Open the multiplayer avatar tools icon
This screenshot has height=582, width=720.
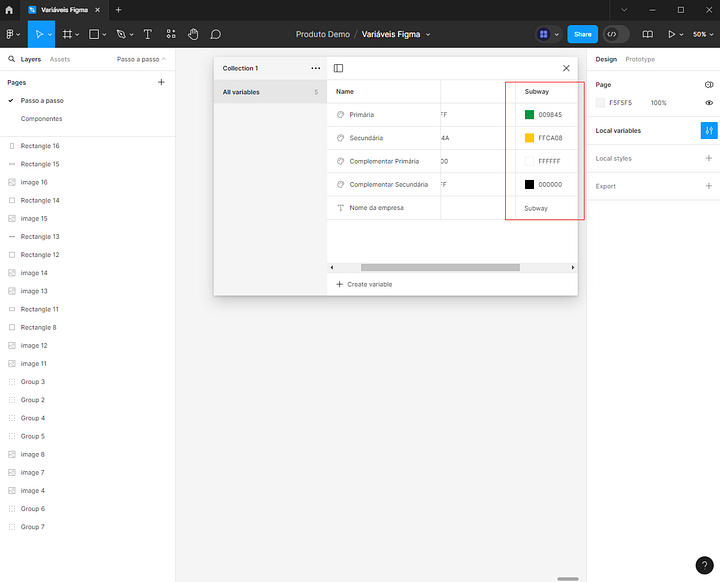544,34
